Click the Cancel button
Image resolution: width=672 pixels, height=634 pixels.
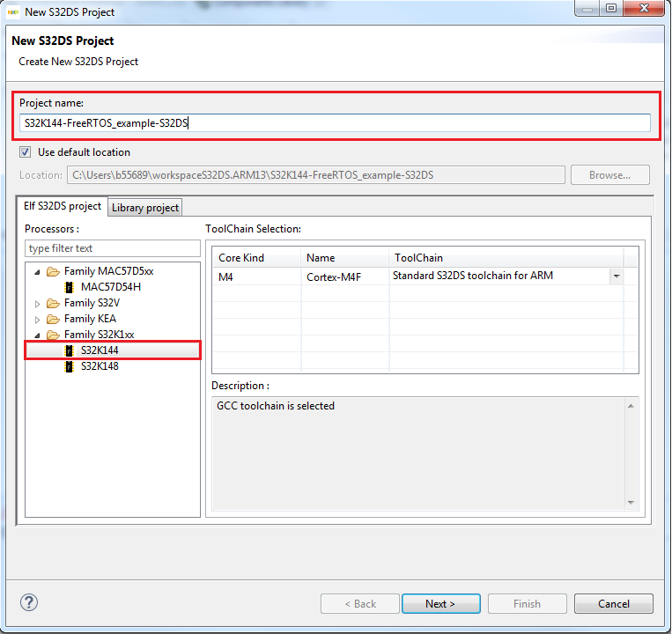614,603
